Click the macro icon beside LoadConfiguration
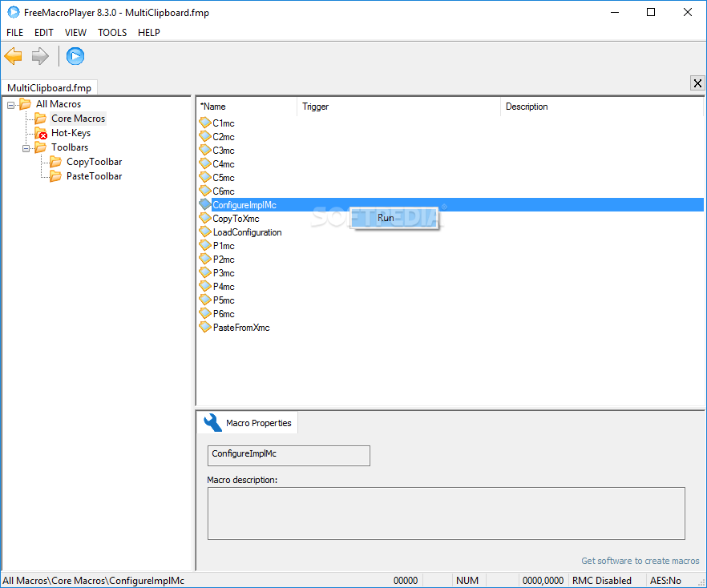 point(205,232)
